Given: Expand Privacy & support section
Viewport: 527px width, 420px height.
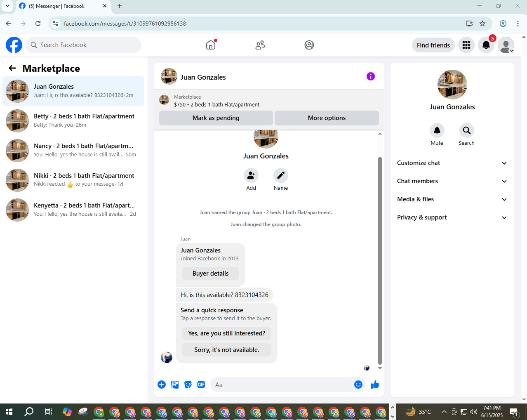Looking at the screenshot, I should 452,217.
